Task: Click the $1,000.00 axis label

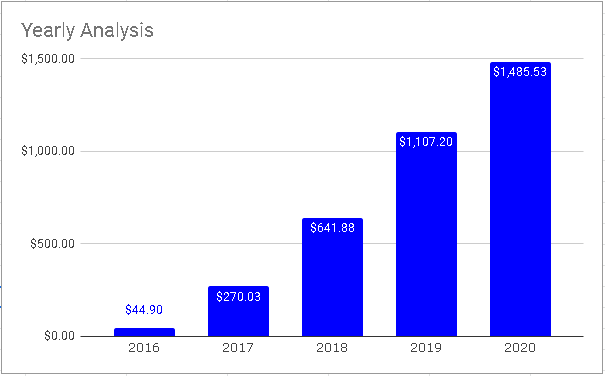Action: pos(48,151)
